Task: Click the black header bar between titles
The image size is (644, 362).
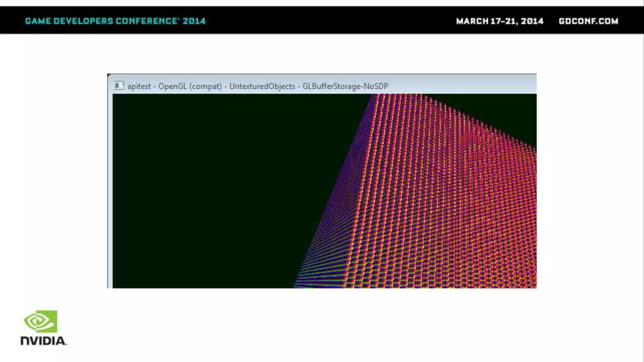Action: point(330,20)
